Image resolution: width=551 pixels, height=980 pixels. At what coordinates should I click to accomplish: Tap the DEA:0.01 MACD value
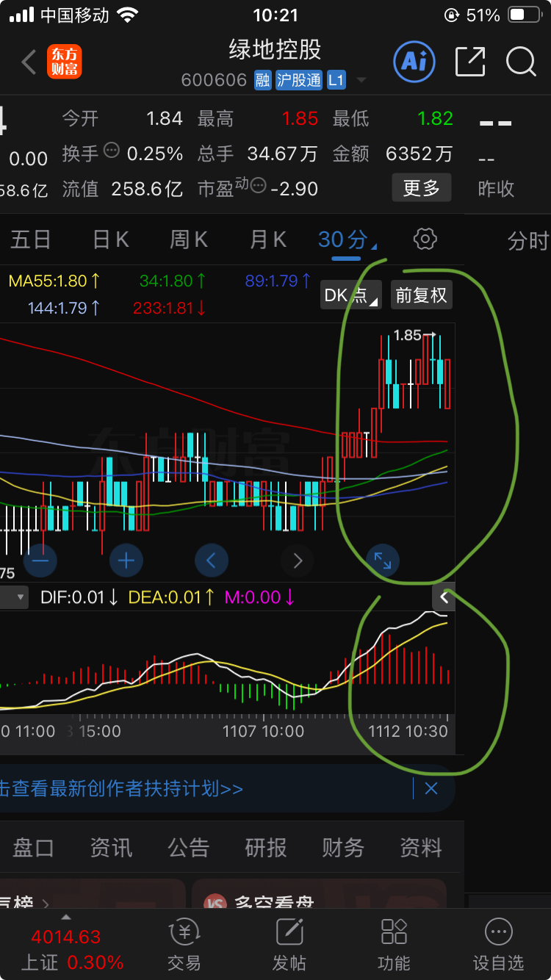(x=172, y=597)
